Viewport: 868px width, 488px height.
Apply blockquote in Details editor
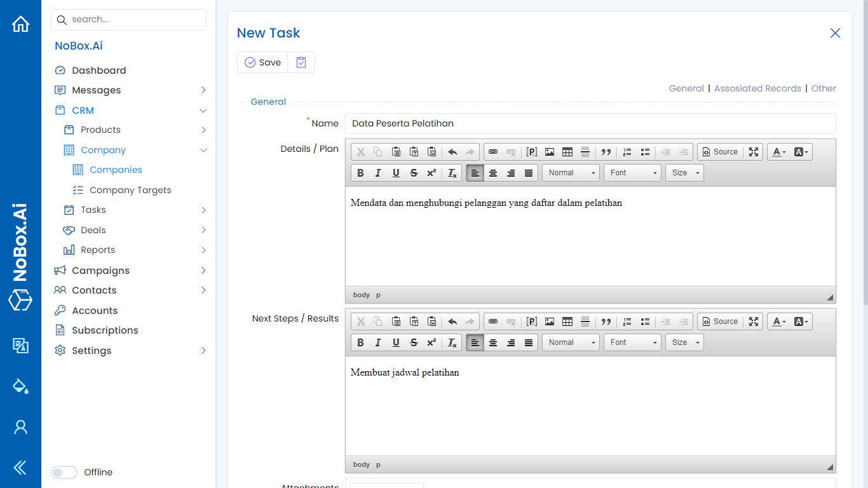(x=606, y=152)
